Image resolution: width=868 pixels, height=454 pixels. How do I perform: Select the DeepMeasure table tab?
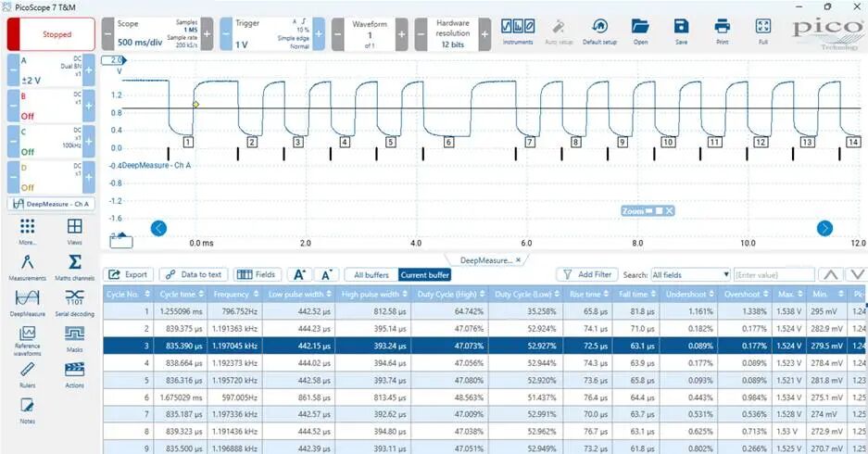(x=485, y=260)
